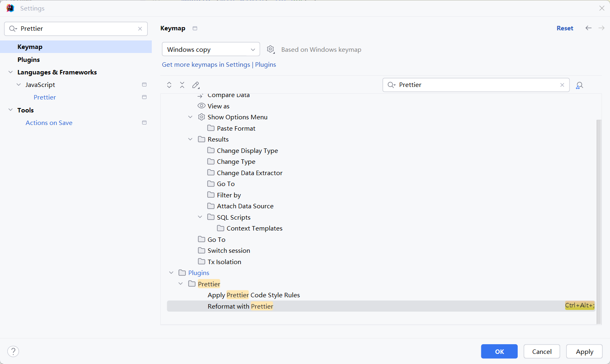This screenshot has height=364, width=610.
Task: Collapse the Plugins folder in keymap tree
Action: click(x=171, y=273)
